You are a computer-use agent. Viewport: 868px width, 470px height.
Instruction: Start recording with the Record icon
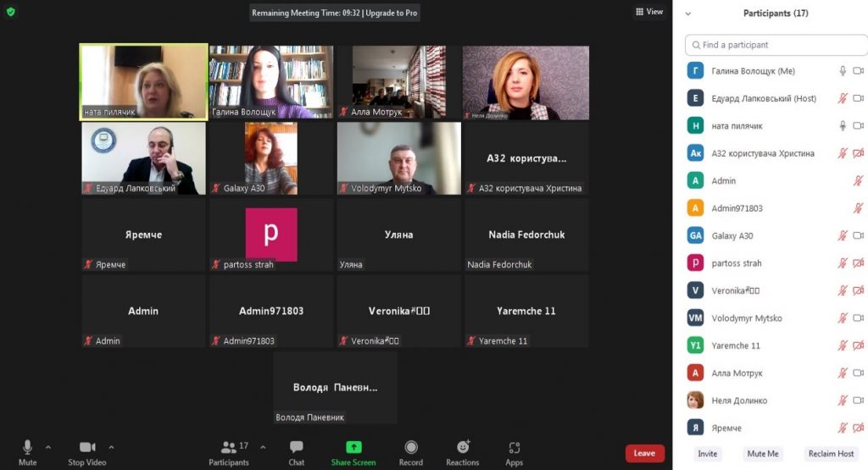(x=411, y=448)
